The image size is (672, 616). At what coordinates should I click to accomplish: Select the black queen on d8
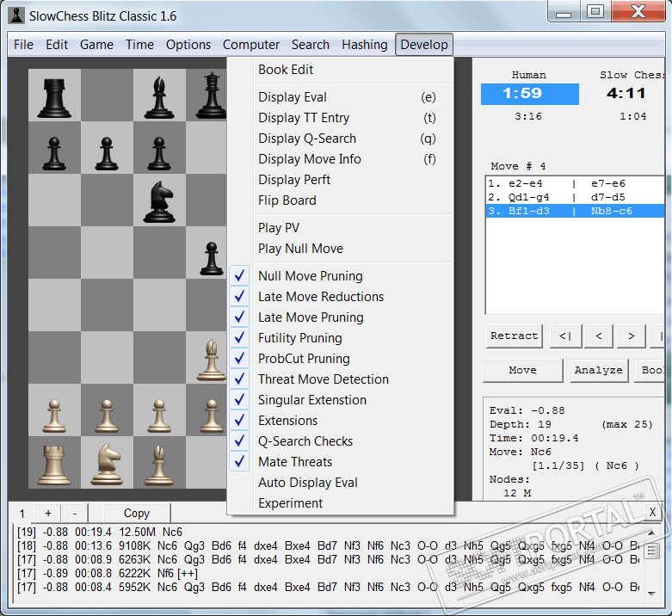[212, 95]
